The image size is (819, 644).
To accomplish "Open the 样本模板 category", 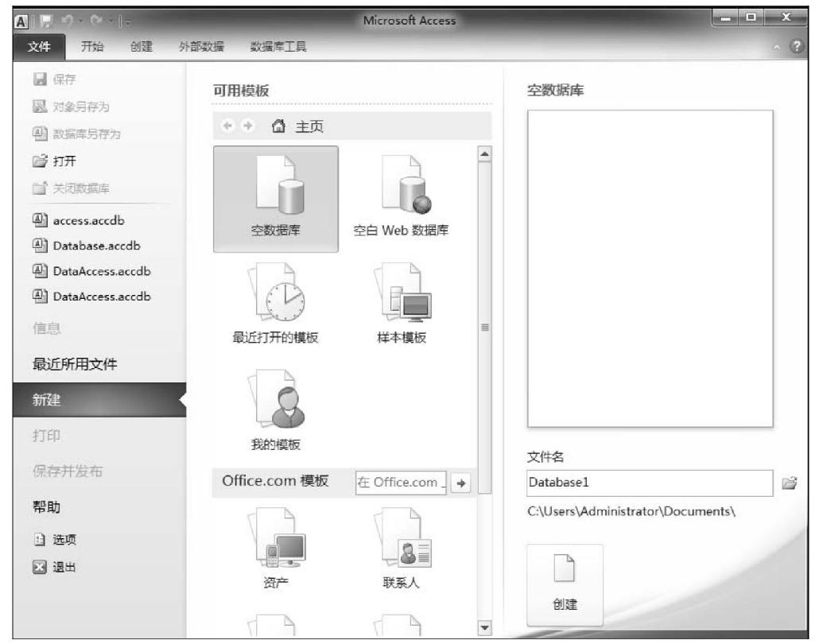I will (401, 304).
